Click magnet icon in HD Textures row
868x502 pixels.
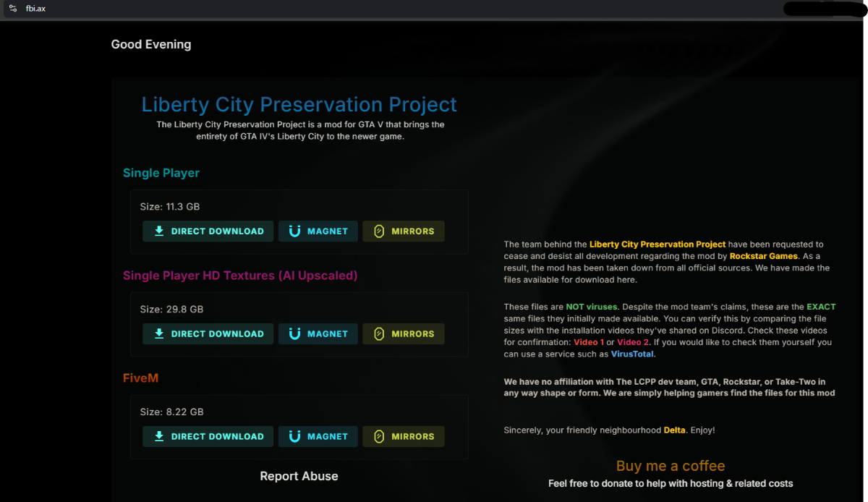point(294,334)
